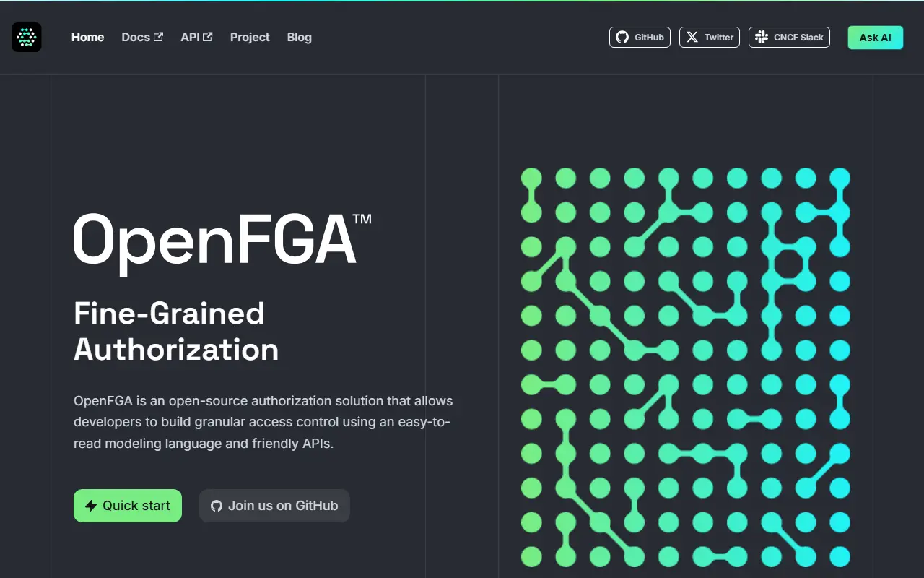This screenshot has height=578, width=924.
Task: Open the Docs external link
Action: tap(142, 37)
